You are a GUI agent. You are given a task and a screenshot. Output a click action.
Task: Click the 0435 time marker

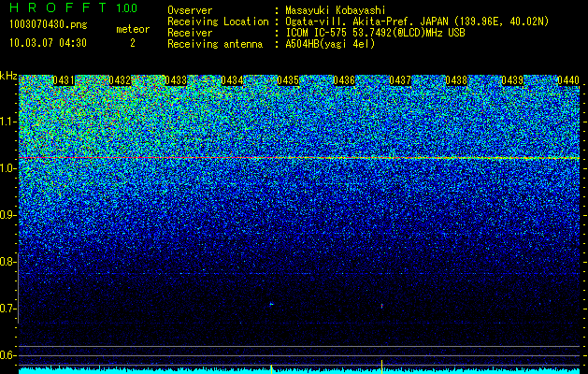288,80
